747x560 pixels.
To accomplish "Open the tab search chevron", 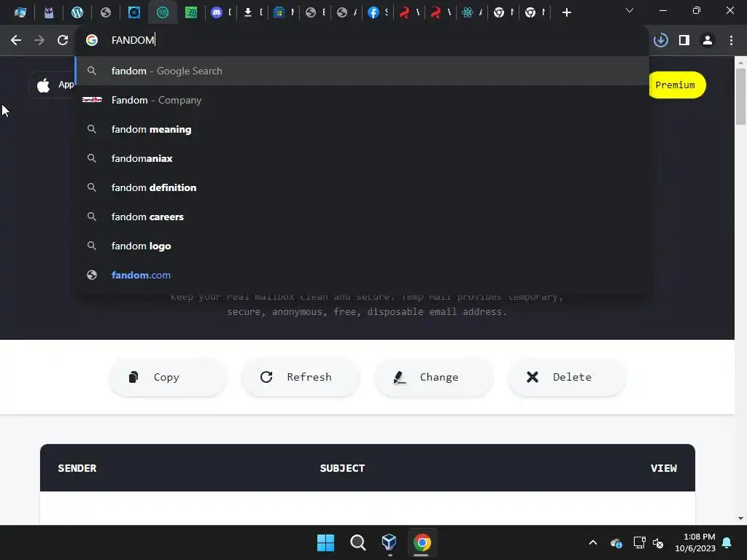I will (x=630, y=10).
